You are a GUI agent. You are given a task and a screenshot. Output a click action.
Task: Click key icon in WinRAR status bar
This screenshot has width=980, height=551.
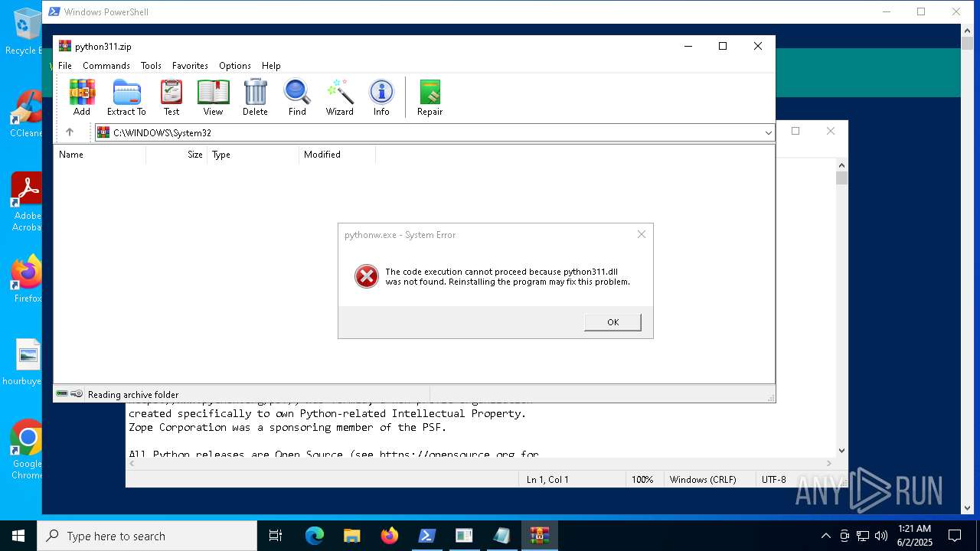77,393
